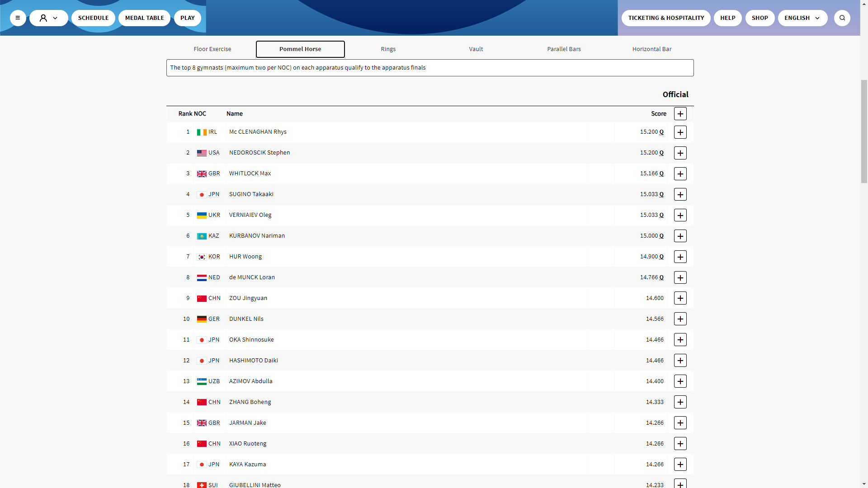Expand WHITLOCK Max row plus icon
Screen dimensions: 868x488
click(680, 174)
